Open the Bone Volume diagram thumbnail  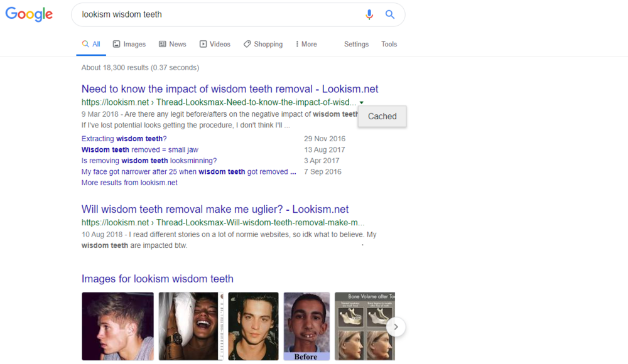coord(365,326)
